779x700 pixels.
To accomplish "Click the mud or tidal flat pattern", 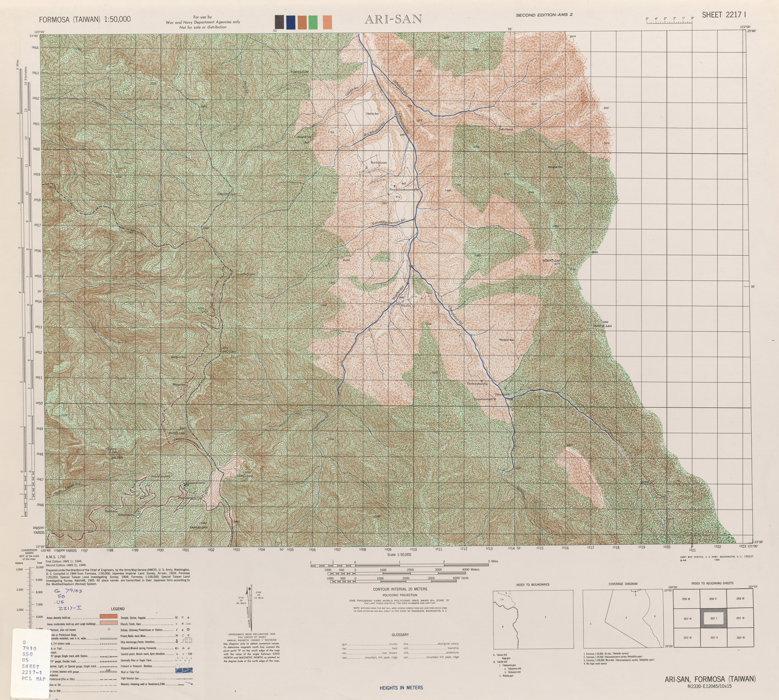I will (184, 670).
